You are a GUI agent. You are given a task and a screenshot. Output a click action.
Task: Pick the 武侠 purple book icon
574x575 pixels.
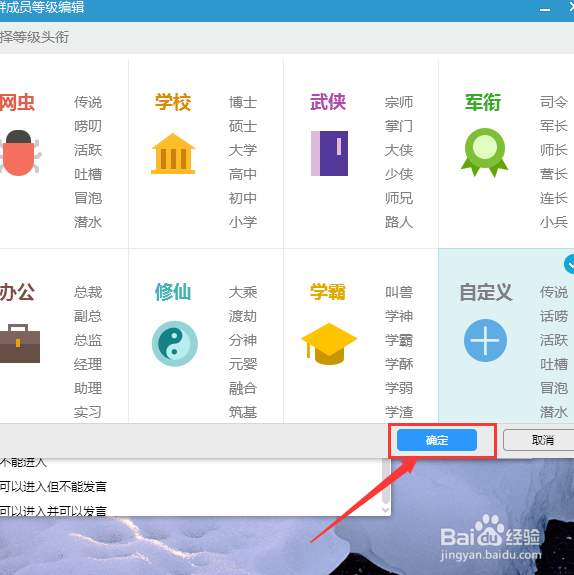click(x=329, y=153)
